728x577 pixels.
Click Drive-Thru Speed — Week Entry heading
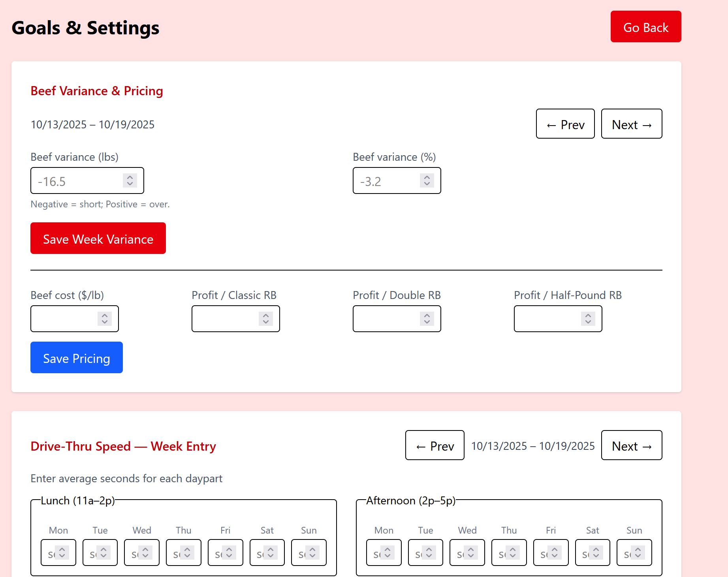click(x=123, y=446)
